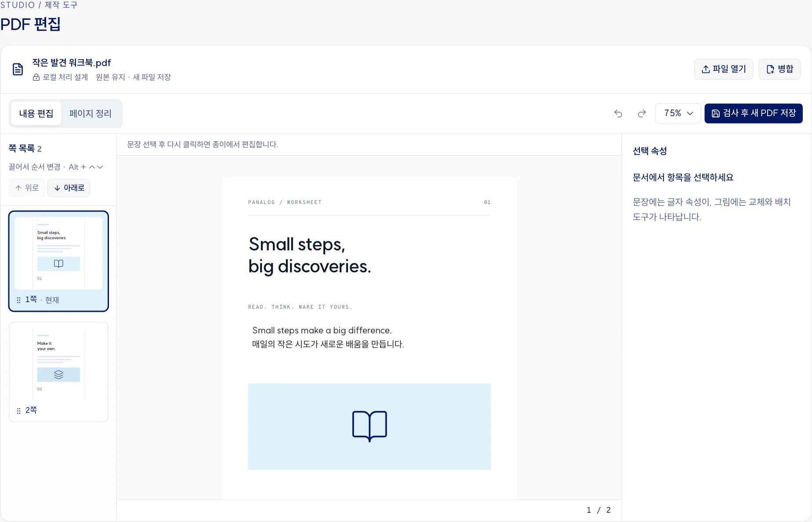812x522 pixels.
Task: Click the open book image on the page
Action: coord(369,427)
